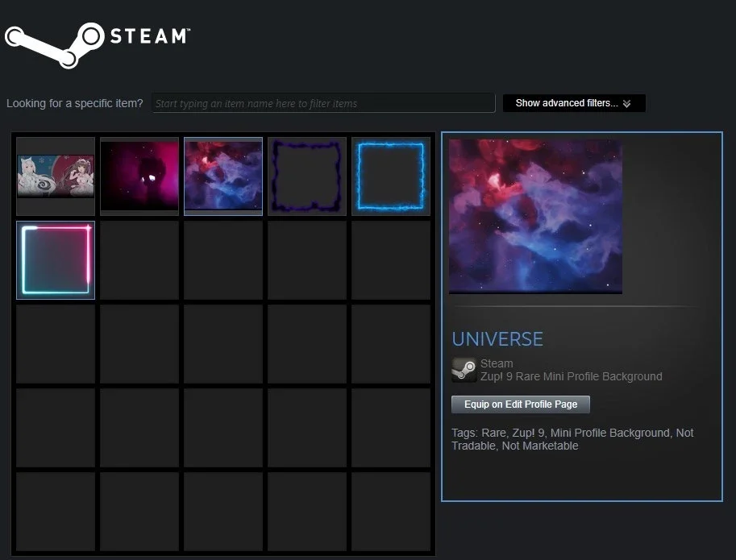This screenshot has height=560, width=736.
Task: Click the Tags description line
Action: tap(572, 439)
